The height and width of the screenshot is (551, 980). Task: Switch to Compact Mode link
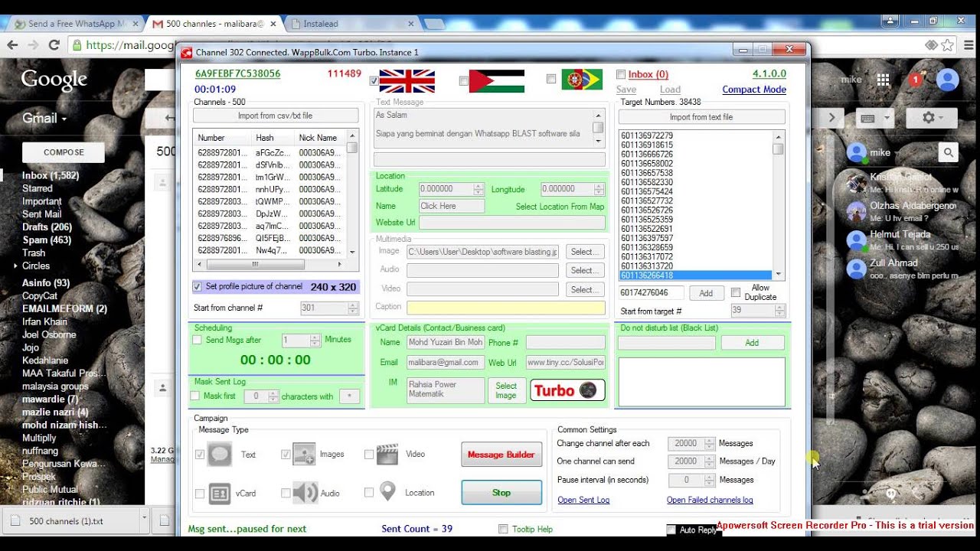tap(754, 90)
